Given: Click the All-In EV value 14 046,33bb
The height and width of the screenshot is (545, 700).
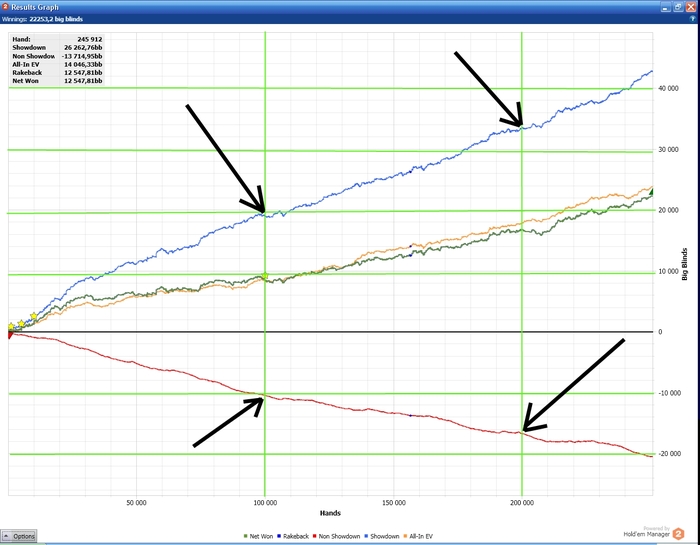Looking at the screenshot, I should 83,64.
